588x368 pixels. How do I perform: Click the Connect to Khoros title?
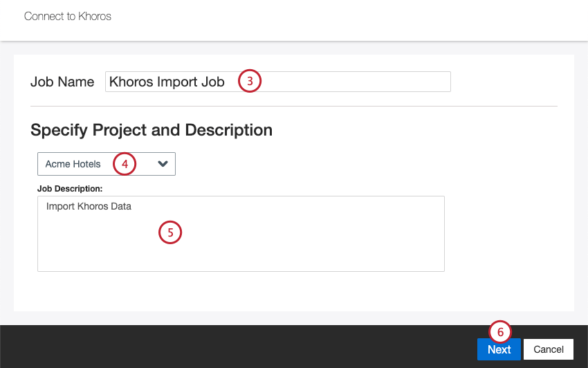click(x=68, y=16)
